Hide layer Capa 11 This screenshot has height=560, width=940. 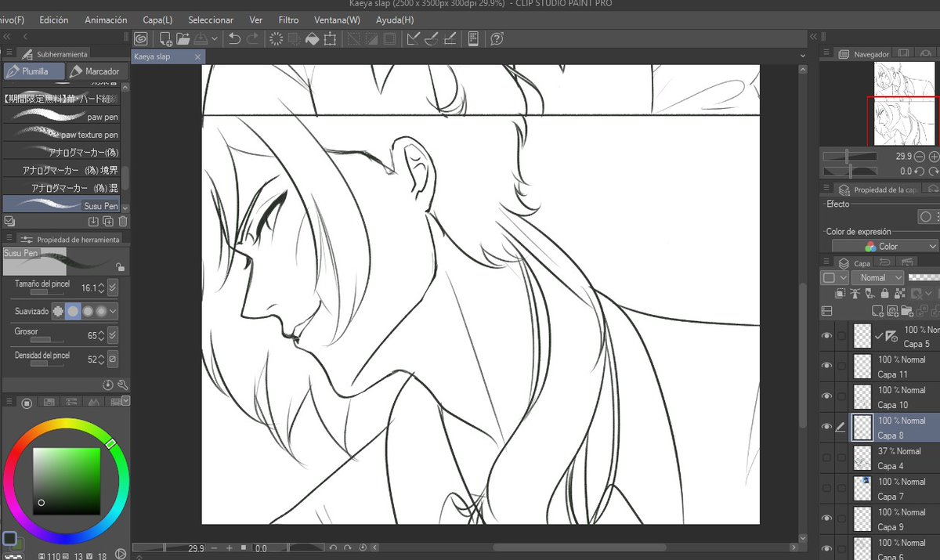pos(826,366)
